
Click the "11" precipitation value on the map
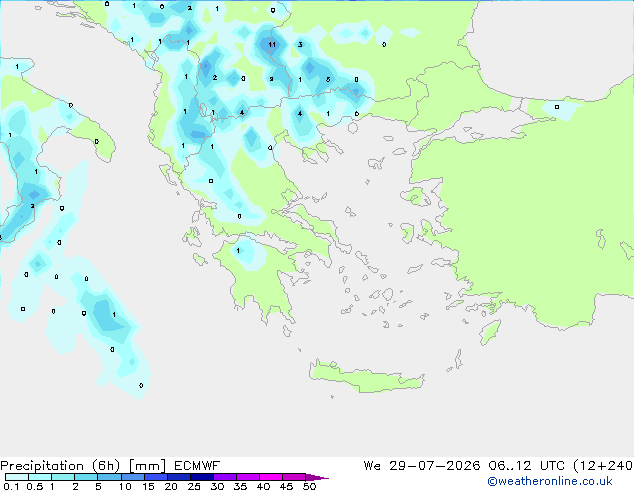click(x=272, y=44)
